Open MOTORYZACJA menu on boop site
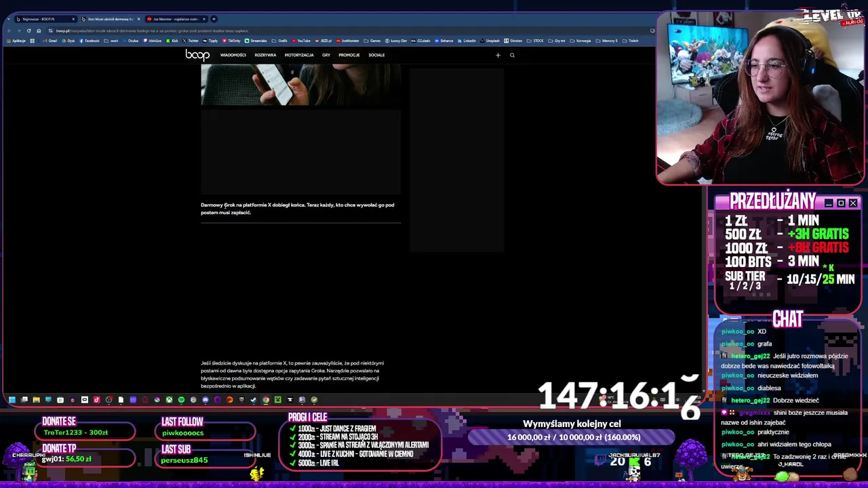 tap(299, 55)
